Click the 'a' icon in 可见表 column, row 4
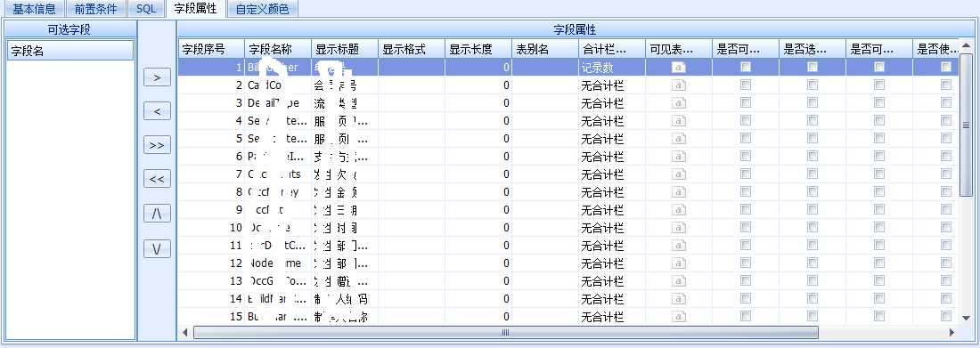 (679, 120)
